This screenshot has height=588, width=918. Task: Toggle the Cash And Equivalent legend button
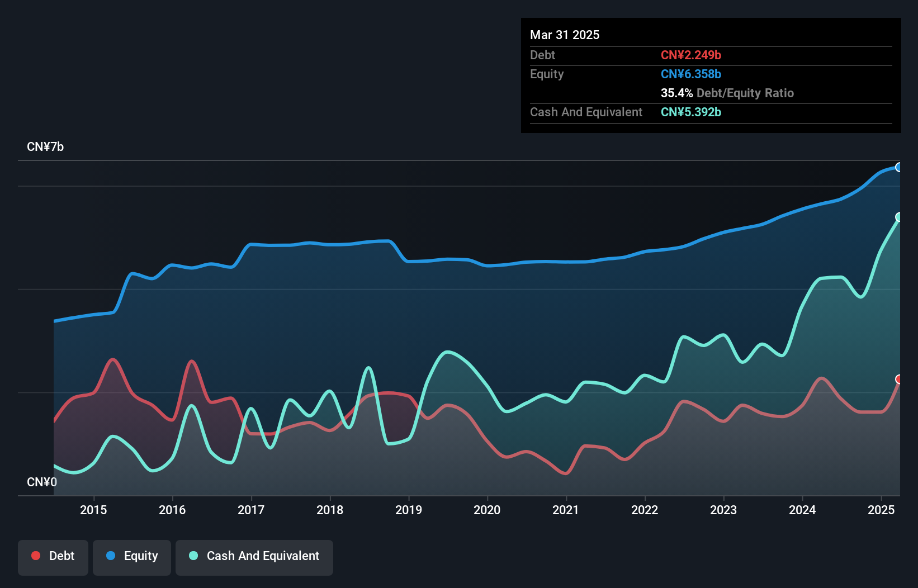[254, 557]
